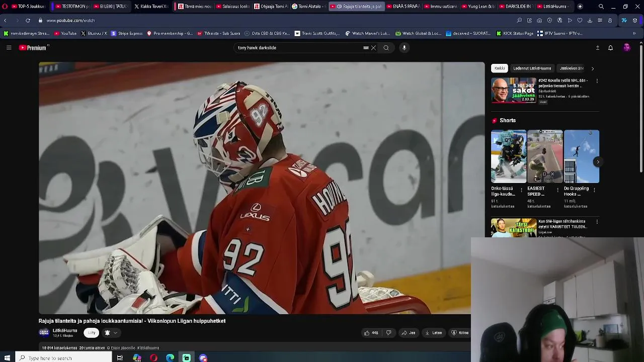Image resolution: width=644 pixels, height=362 pixels.
Task: Switch to the Salaisuus Jonka browser tab
Action: coord(232,7)
